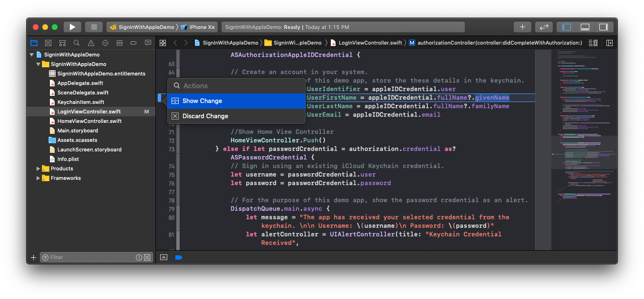This screenshot has width=644, height=299.
Task: Click the navigator Filter field
Action: click(x=90, y=257)
